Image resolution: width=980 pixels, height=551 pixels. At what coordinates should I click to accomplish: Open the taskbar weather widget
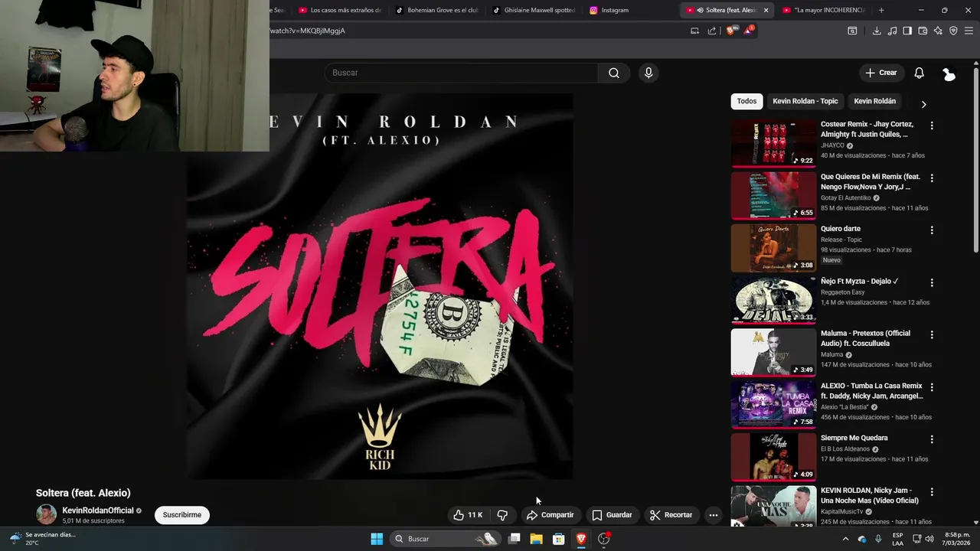coord(44,539)
